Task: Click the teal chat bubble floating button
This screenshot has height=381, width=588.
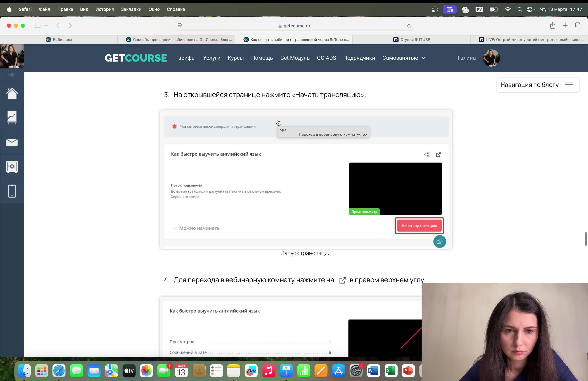Action: (439, 241)
